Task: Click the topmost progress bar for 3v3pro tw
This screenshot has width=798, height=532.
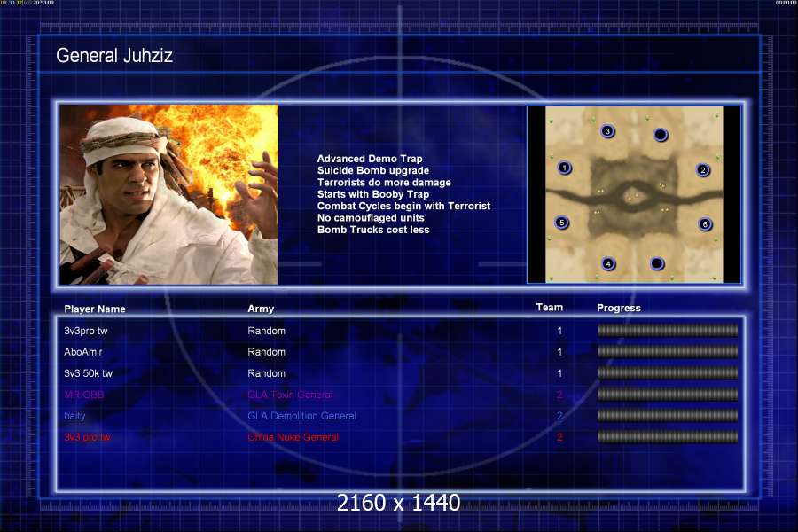Action: (x=668, y=331)
